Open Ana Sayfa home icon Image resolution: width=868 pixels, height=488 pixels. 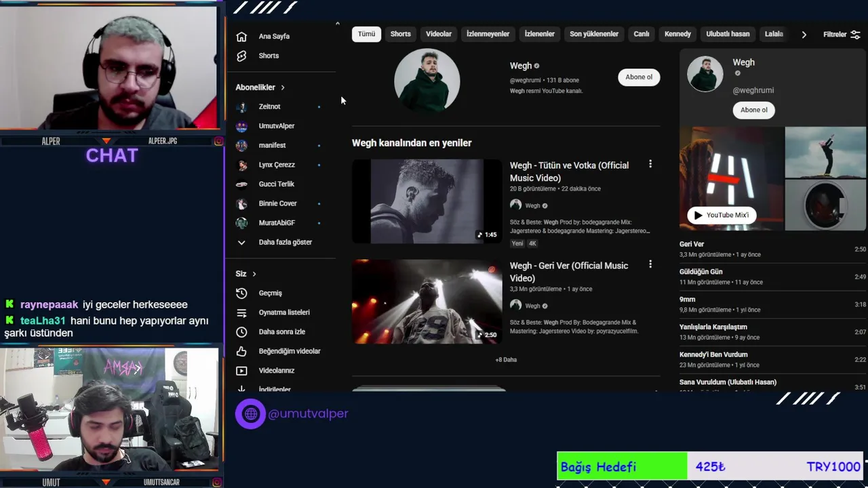click(x=241, y=37)
